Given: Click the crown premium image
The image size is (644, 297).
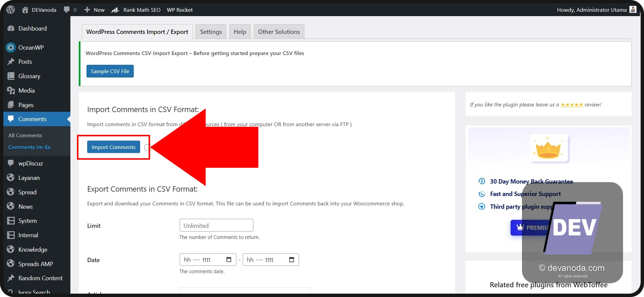Looking at the screenshot, I should coord(548,148).
